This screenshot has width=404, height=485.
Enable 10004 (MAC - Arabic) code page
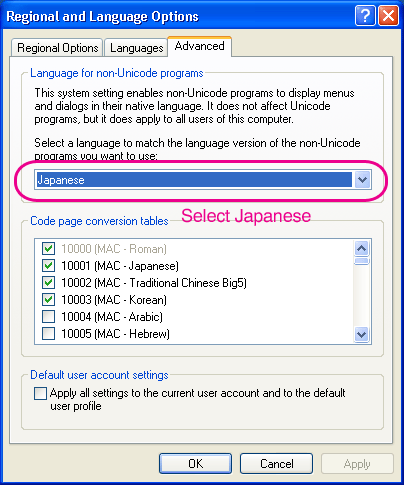click(49, 317)
